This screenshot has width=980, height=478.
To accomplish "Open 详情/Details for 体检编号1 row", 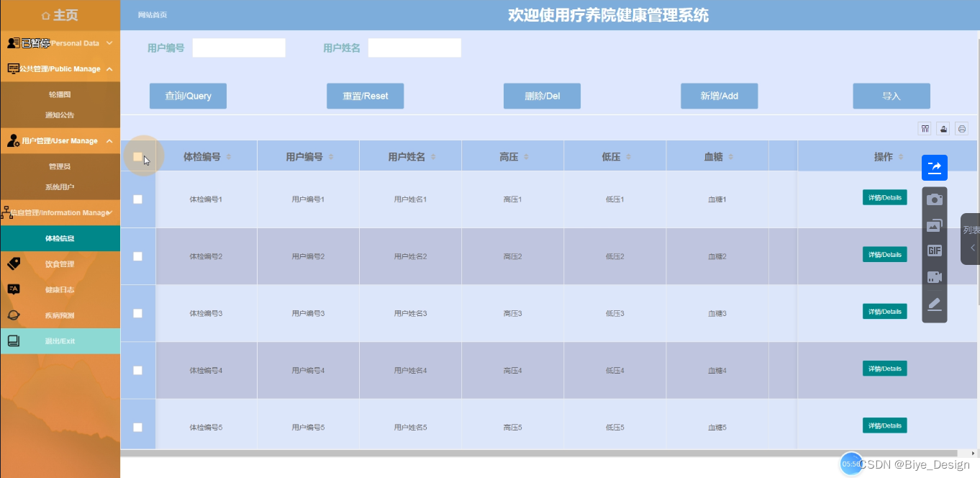I will [x=884, y=197].
